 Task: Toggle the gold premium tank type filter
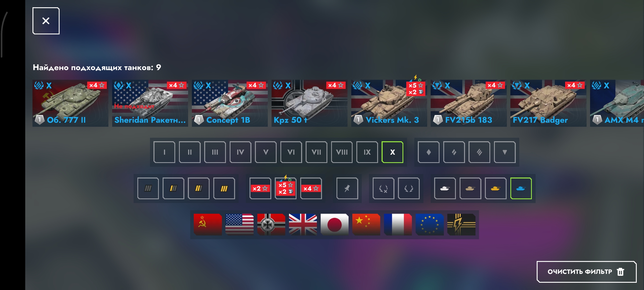click(x=496, y=188)
